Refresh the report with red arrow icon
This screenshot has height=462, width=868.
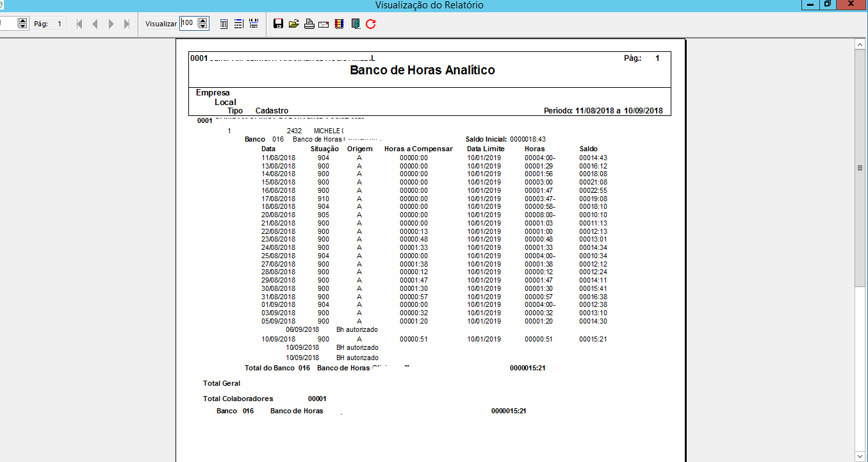(370, 24)
